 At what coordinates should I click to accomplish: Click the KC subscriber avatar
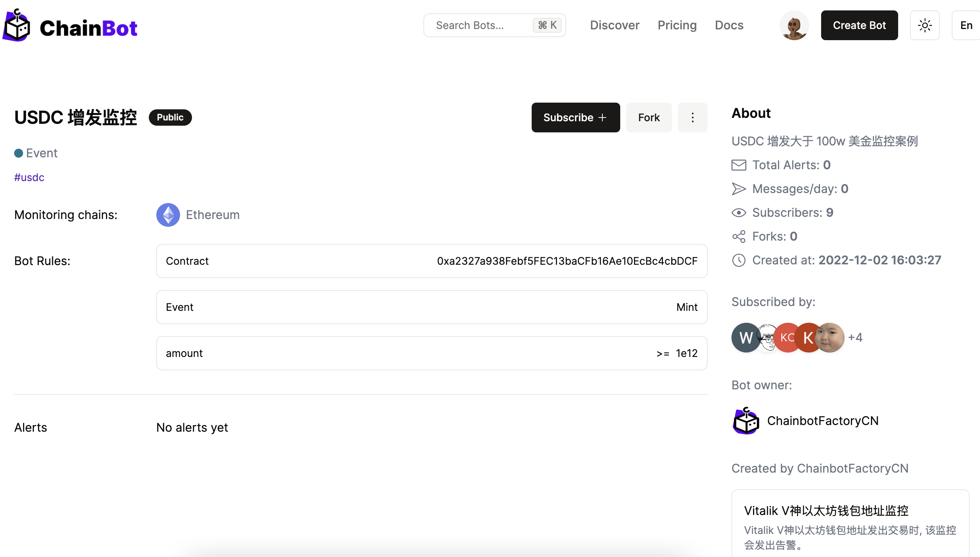[785, 337]
